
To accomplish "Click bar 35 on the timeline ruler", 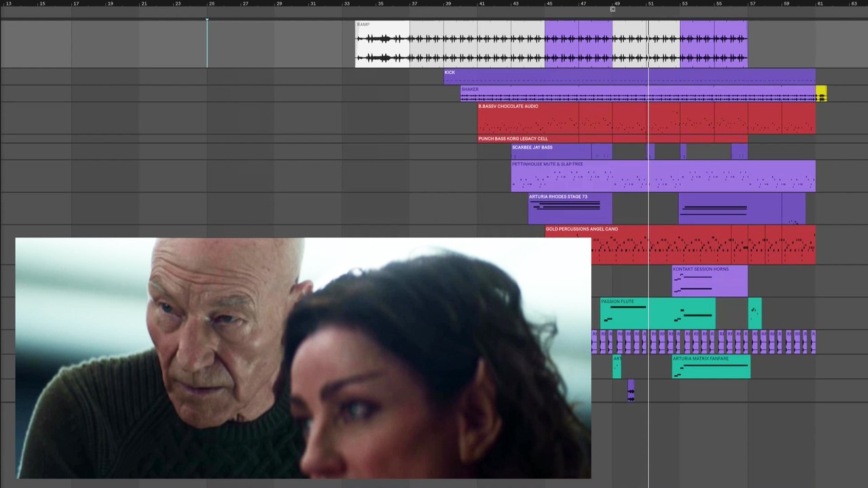I will tap(380, 4).
